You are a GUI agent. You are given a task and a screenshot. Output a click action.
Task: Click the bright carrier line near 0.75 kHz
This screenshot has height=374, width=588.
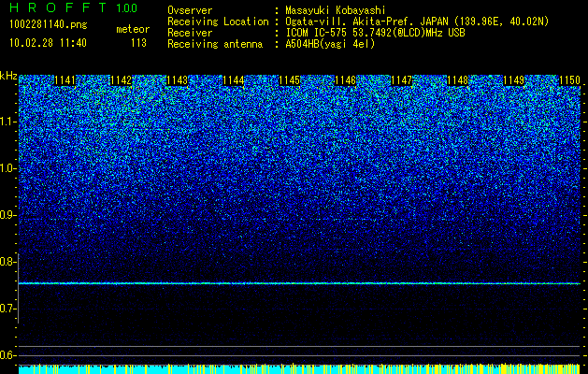click(299, 283)
